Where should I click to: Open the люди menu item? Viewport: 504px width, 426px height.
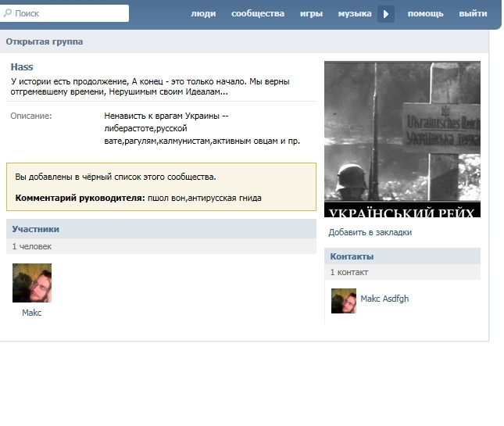pyautogui.click(x=203, y=13)
